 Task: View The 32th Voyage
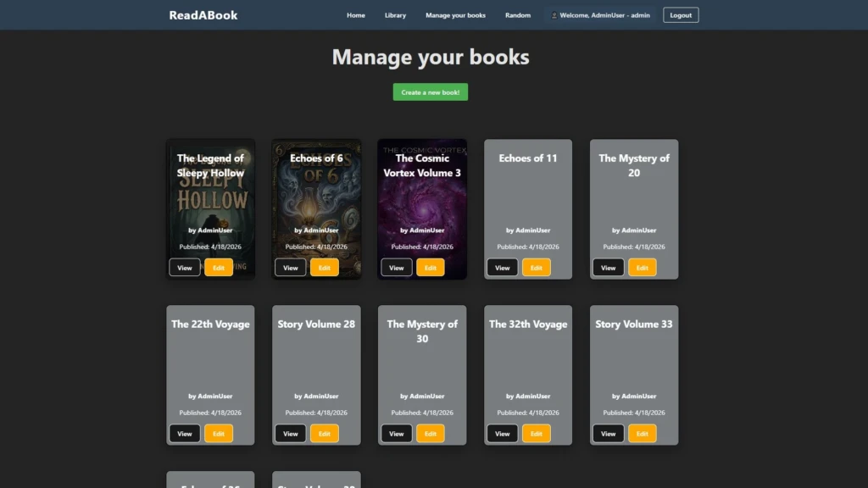pos(502,433)
